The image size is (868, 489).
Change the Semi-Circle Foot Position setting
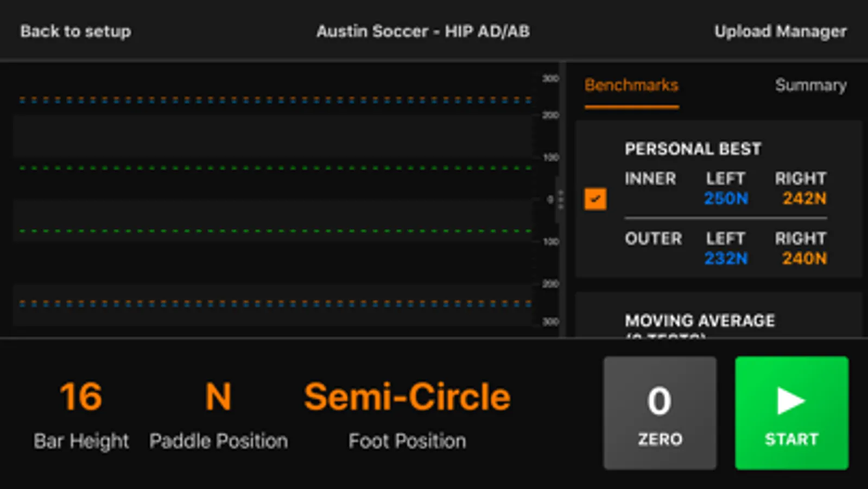(x=407, y=397)
